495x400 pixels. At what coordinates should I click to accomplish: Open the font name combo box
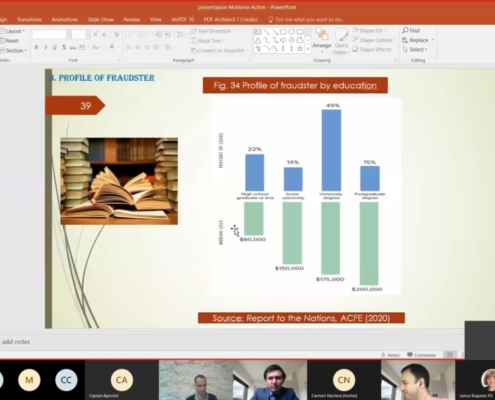[x=52, y=34]
